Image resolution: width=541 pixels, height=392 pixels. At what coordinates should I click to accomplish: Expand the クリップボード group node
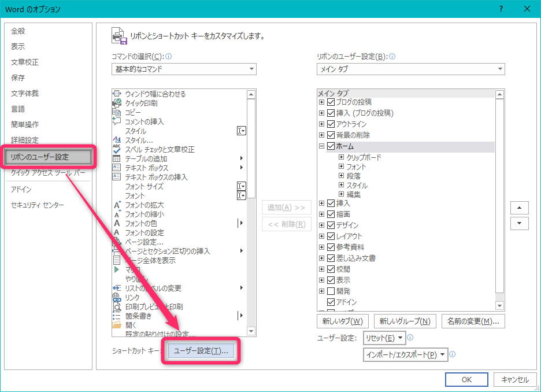click(x=341, y=157)
